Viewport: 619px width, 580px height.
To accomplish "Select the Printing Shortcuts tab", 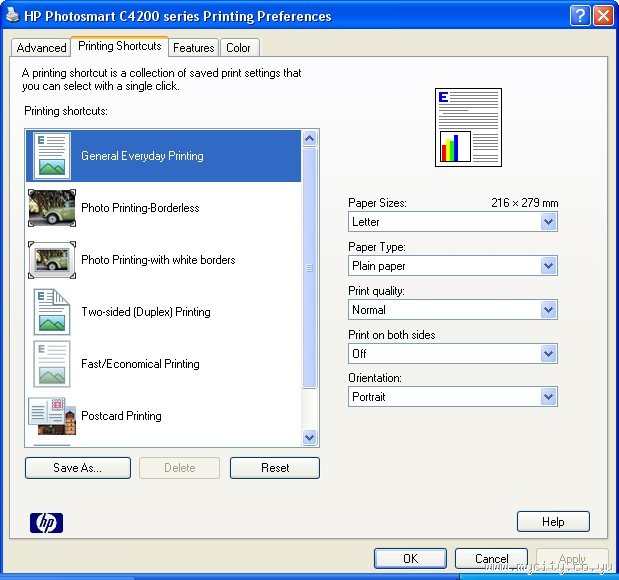I will tap(120, 46).
